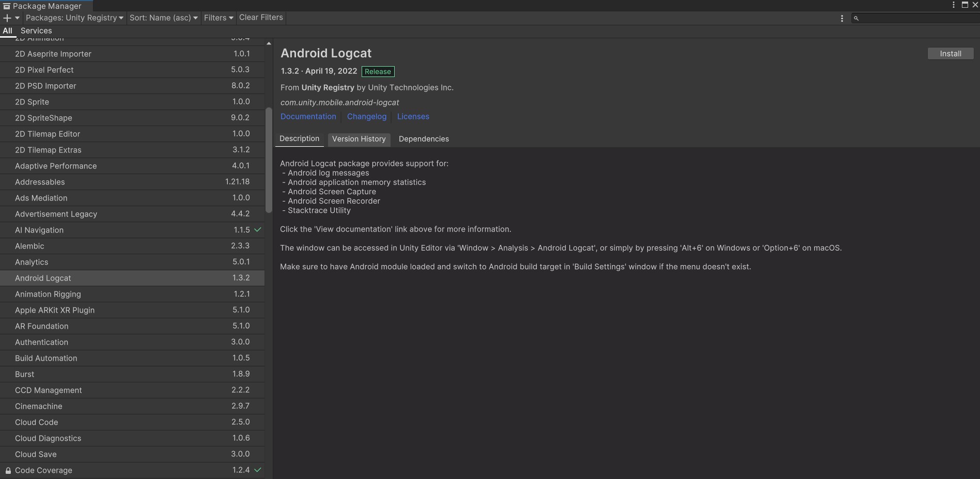Click the Release tag label
Image resolution: width=980 pixels, height=479 pixels.
tap(378, 72)
